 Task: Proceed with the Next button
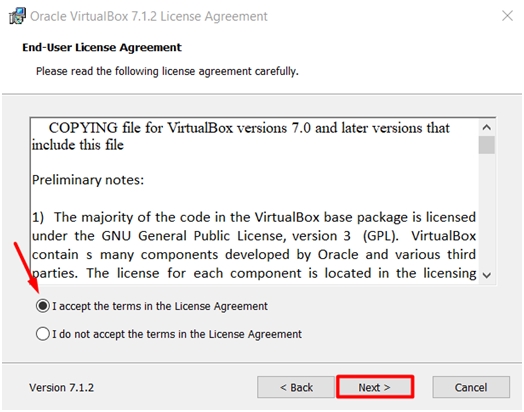(375, 387)
